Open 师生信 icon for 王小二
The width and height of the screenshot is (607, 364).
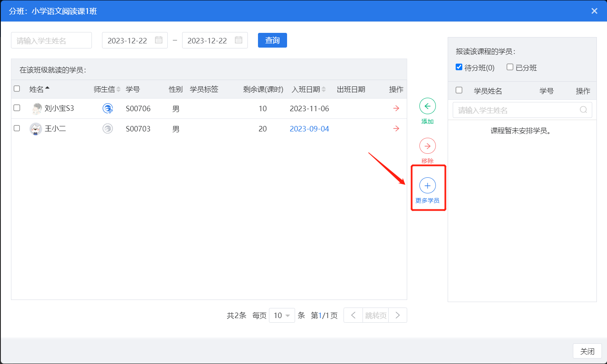coord(108,128)
